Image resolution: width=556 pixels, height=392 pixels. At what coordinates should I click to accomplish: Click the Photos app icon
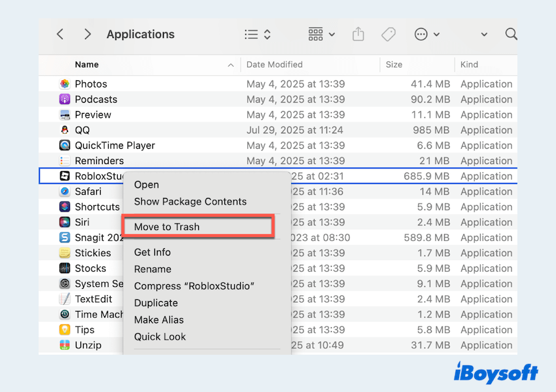coord(65,84)
